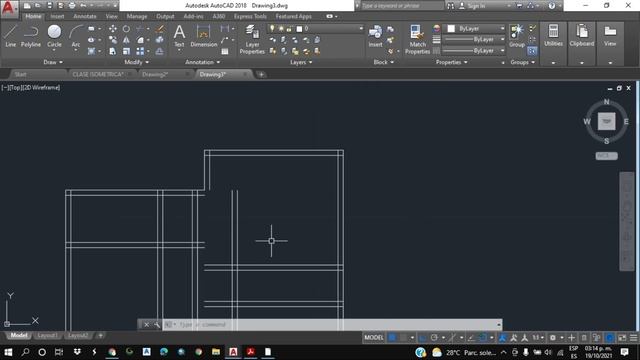
Task: Click the Group tool
Action: pos(517,36)
